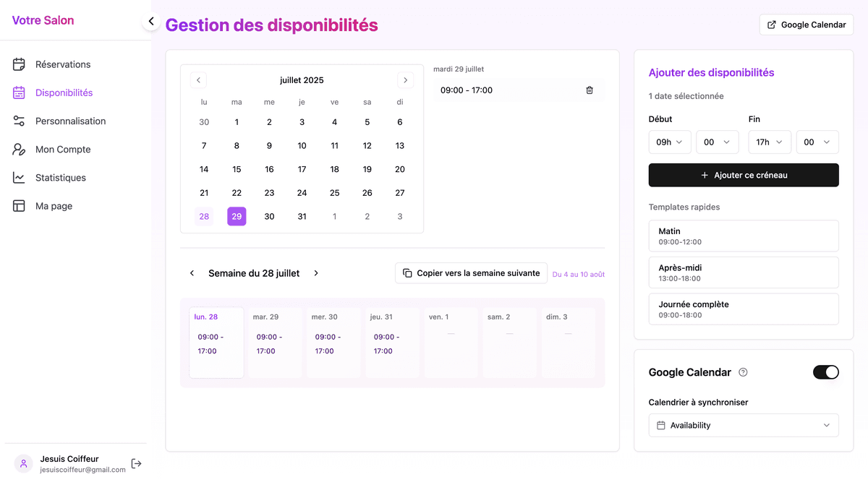Viewport: 868px width, 490px height.
Task: Select July 15 in the calendar
Action: pyautogui.click(x=237, y=169)
